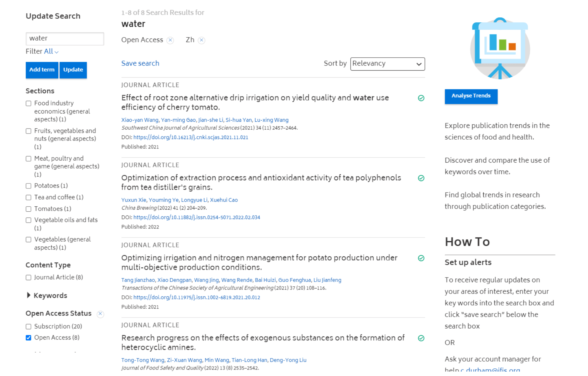Click the Analyse Trends button
This screenshot has width=588, height=376.
(x=471, y=96)
